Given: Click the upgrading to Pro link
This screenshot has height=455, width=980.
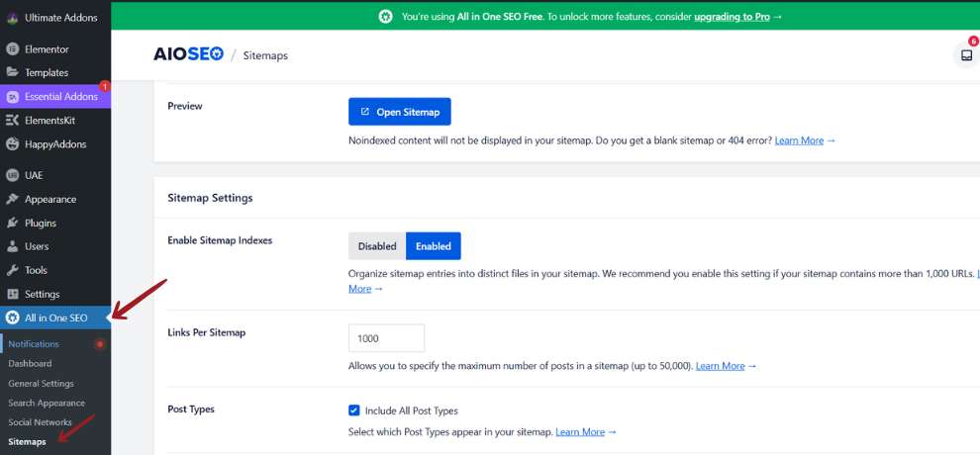Looking at the screenshot, I should [x=732, y=17].
